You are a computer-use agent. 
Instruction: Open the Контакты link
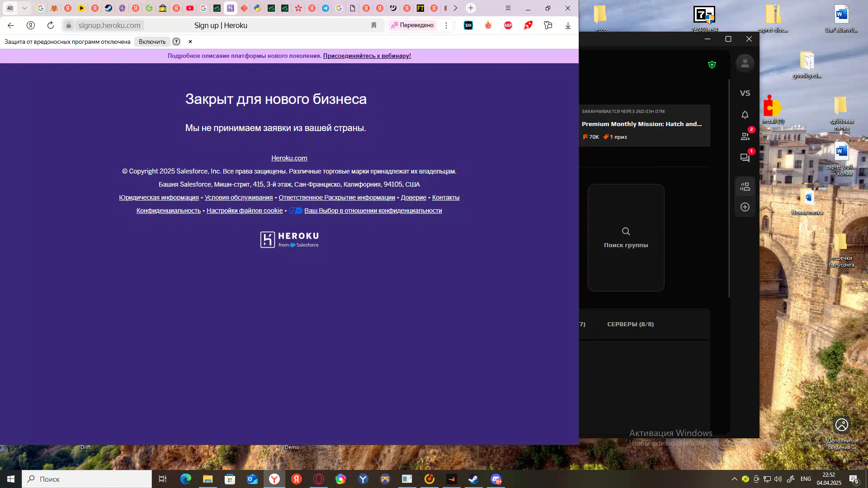(x=445, y=197)
